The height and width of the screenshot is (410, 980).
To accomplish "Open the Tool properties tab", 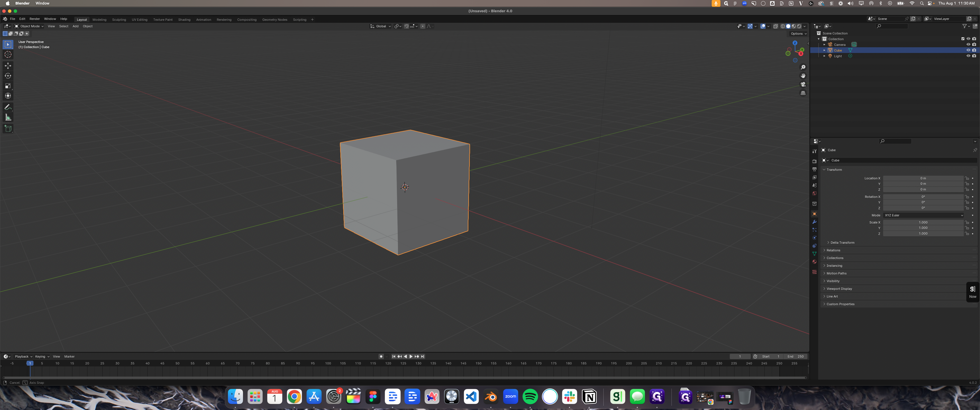I will [x=814, y=151].
